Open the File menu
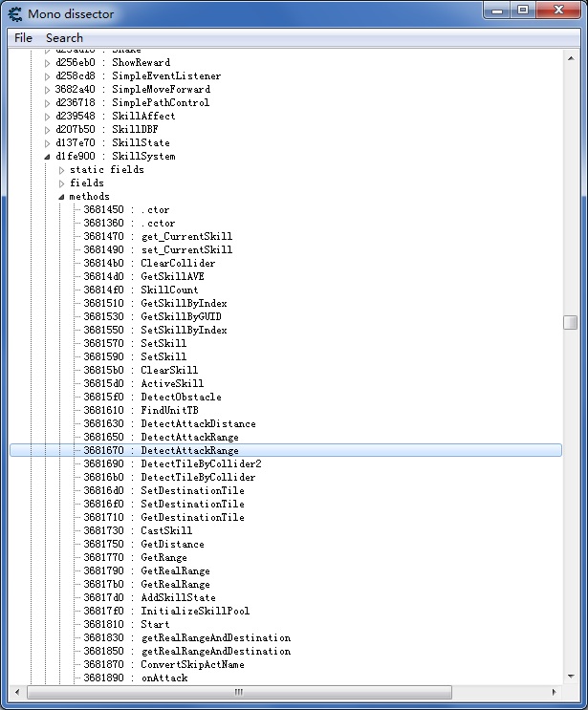The width and height of the screenshot is (588, 710). pos(23,37)
